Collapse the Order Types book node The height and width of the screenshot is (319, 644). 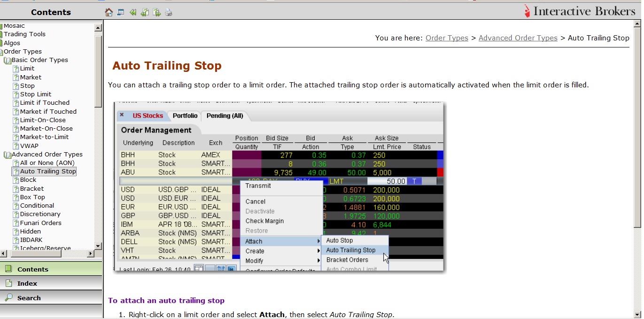point(1,52)
